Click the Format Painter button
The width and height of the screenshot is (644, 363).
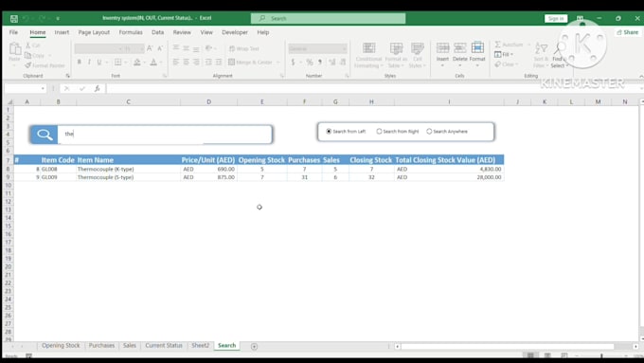coord(45,65)
